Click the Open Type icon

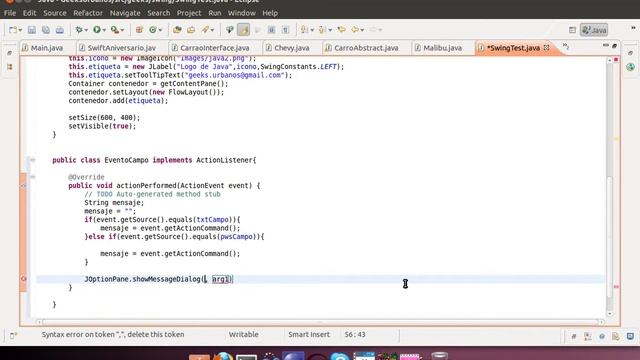(x=177, y=30)
